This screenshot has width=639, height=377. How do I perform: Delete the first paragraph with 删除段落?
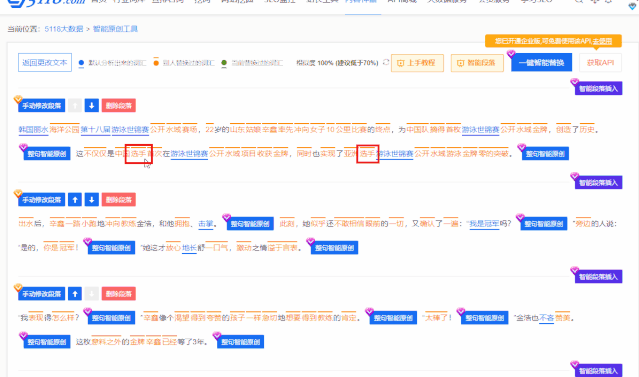pos(119,106)
